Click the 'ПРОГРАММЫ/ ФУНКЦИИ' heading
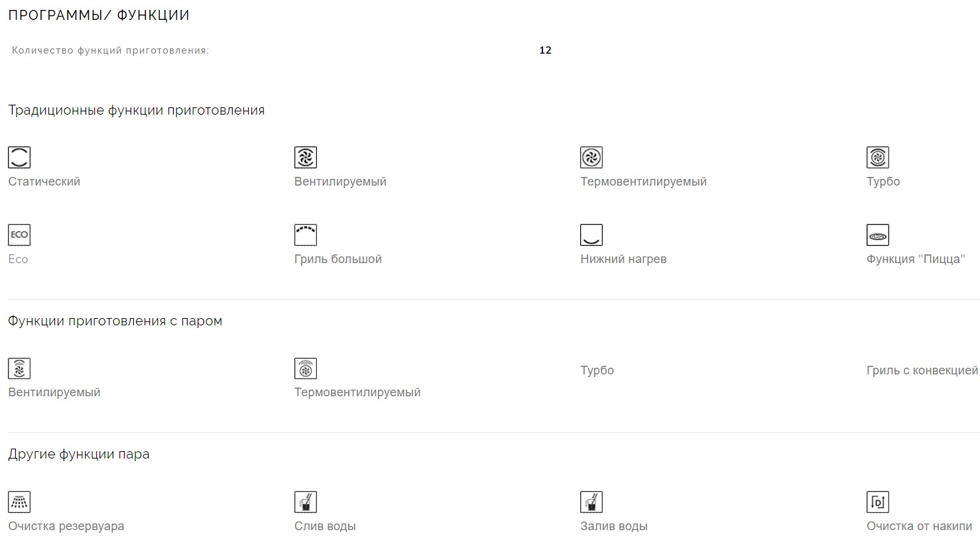This screenshot has width=980, height=546. point(99,15)
